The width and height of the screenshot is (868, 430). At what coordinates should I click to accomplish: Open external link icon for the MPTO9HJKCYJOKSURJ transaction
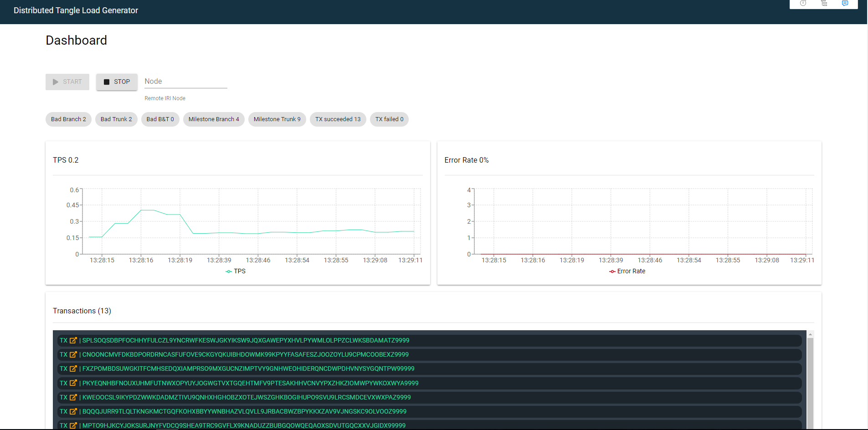click(x=73, y=425)
